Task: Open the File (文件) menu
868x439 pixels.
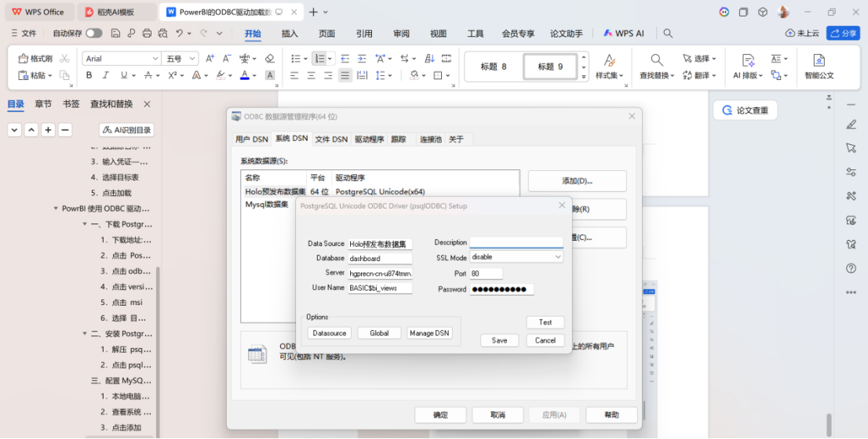Action: point(24,34)
